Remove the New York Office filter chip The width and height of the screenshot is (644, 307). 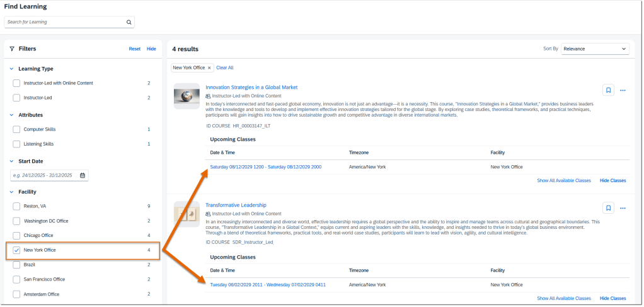coord(209,67)
